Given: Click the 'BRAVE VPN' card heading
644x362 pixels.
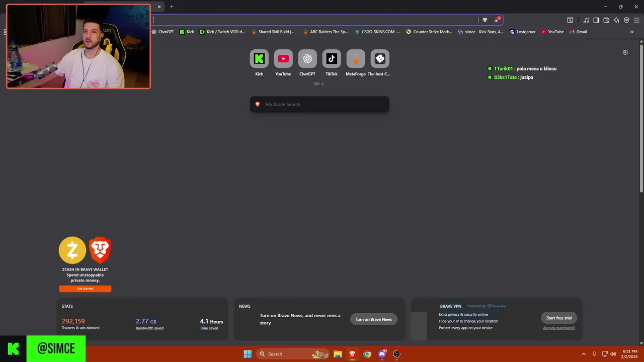Looking at the screenshot, I should 450,306.
